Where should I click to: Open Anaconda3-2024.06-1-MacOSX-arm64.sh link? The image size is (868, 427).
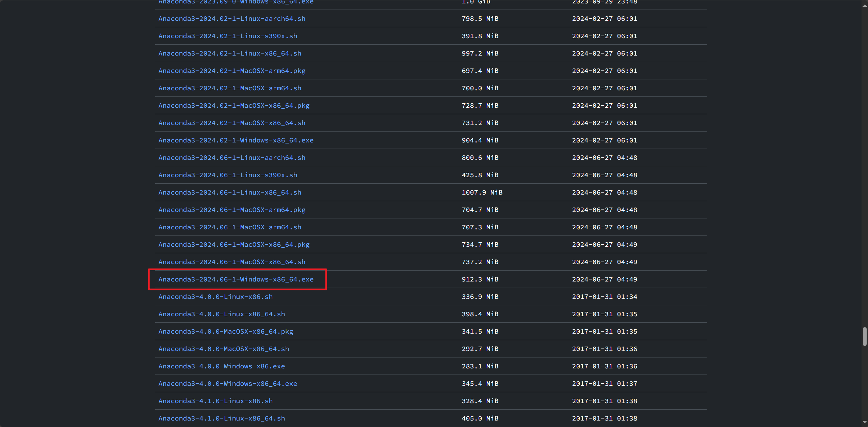pyautogui.click(x=230, y=227)
